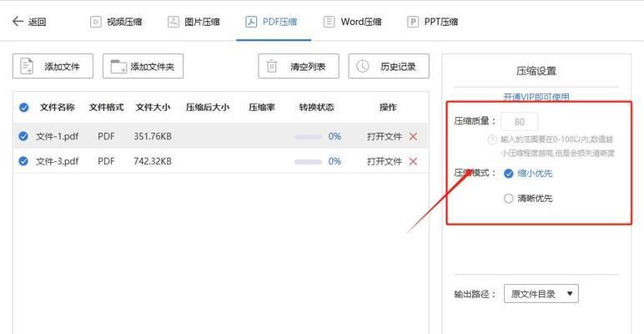Switch to the 图片压缩 tab
This screenshot has width=644, height=334.
194,22
